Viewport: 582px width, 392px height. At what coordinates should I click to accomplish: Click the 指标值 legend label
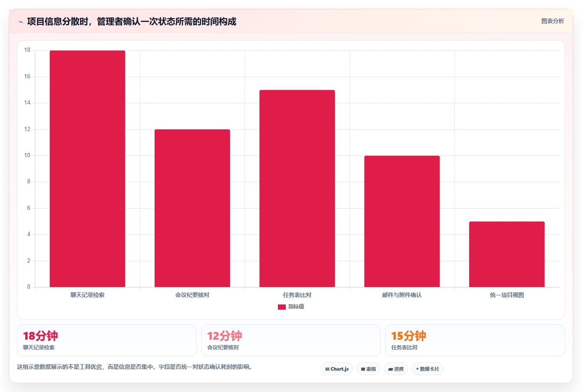[x=296, y=307]
